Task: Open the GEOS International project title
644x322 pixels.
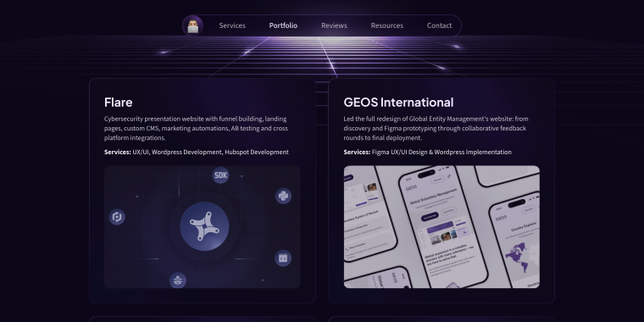Action: (398, 103)
